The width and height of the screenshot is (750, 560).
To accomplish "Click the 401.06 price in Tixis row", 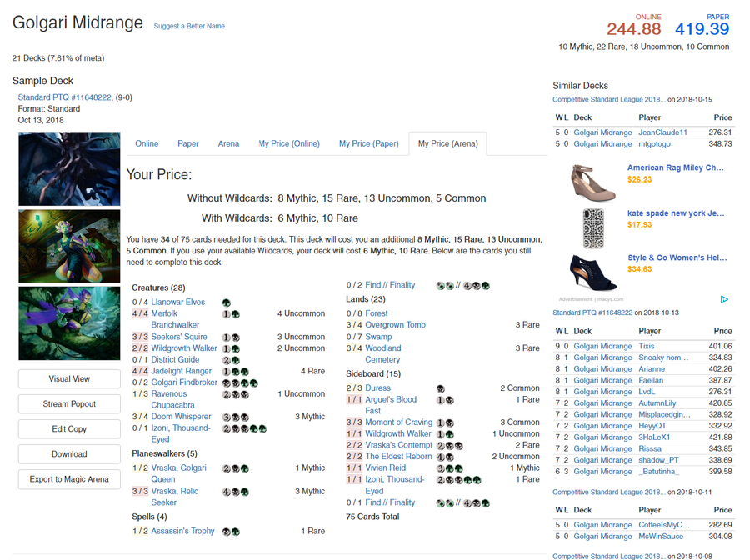I will 720,346.
